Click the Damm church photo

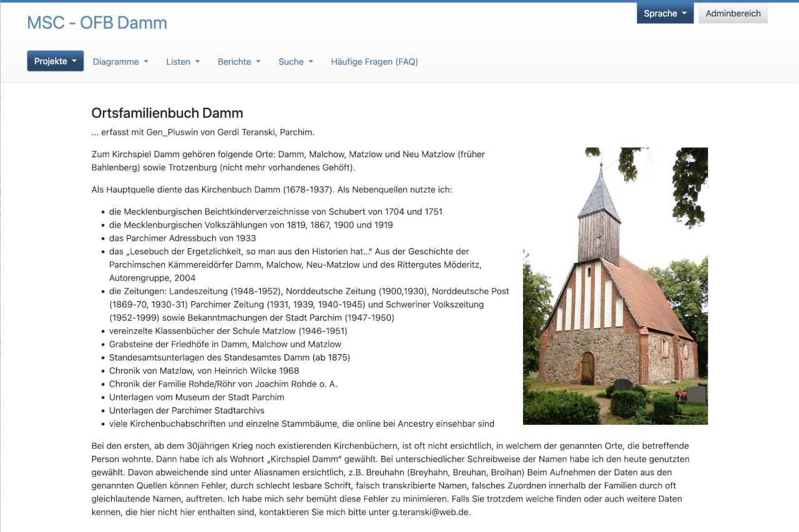[x=615, y=286]
